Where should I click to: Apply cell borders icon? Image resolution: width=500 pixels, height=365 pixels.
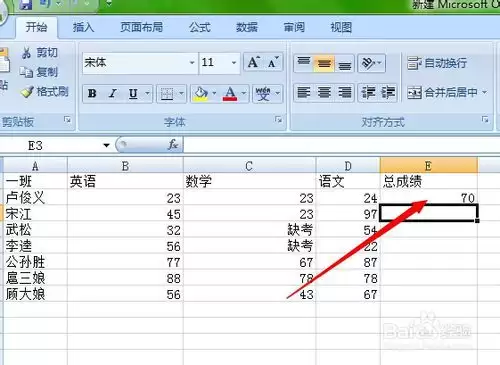(167, 94)
